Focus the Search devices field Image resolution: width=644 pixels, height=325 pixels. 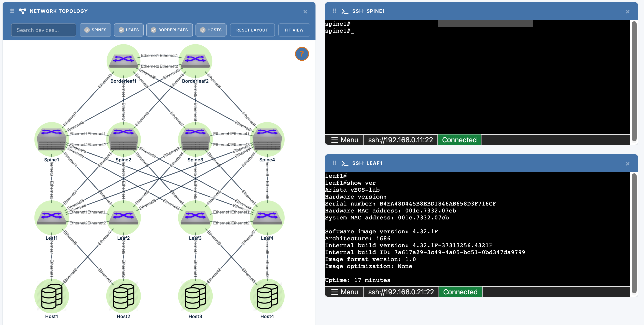pos(43,30)
